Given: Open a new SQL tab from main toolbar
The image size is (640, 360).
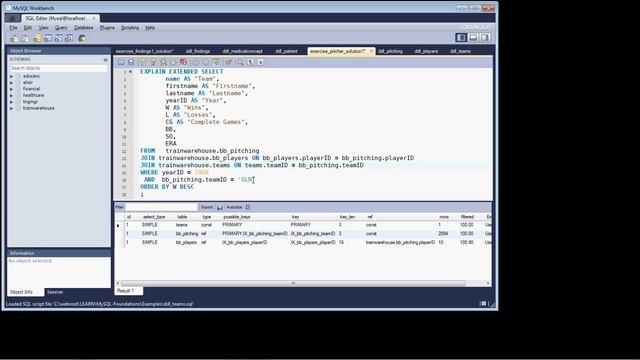Looking at the screenshot, I should tap(13, 38).
